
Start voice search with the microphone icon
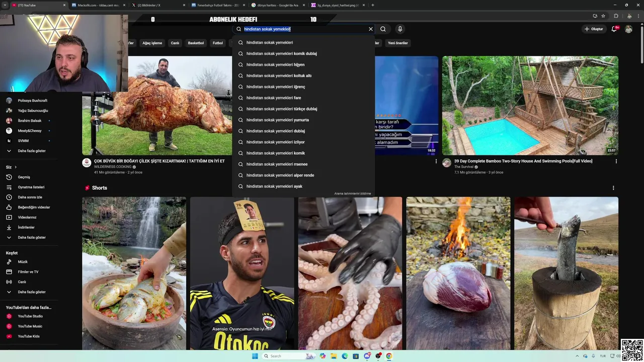coord(400,29)
